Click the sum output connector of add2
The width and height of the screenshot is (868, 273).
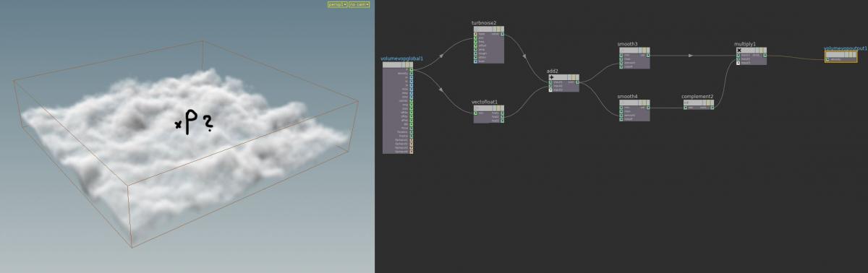[576, 82]
